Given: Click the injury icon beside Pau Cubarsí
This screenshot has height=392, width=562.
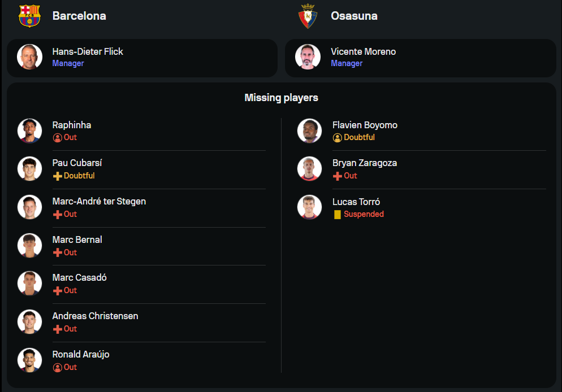Looking at the screenshot, I should [57, 176].
